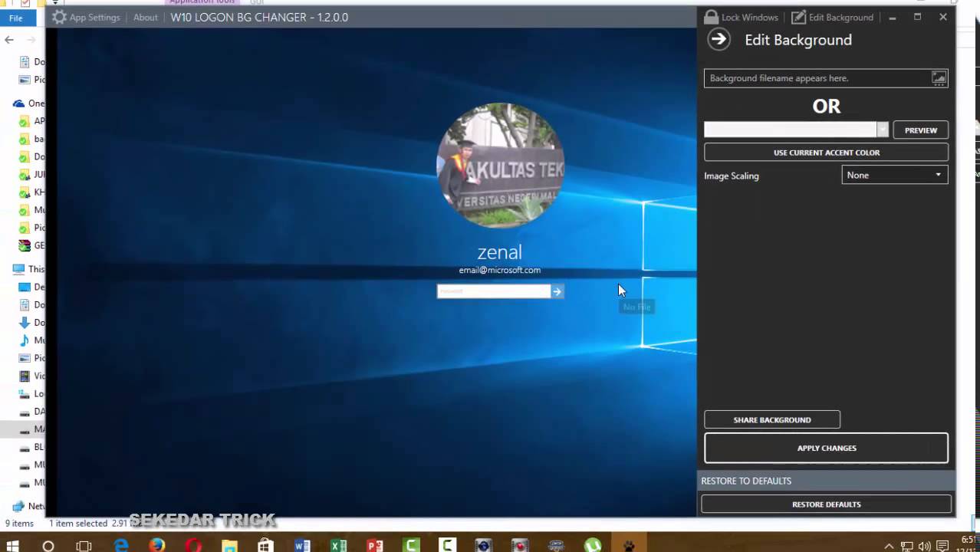980x552 pixels.
Task: Open the File menu in File Explorer
Action: coord(15,18)
